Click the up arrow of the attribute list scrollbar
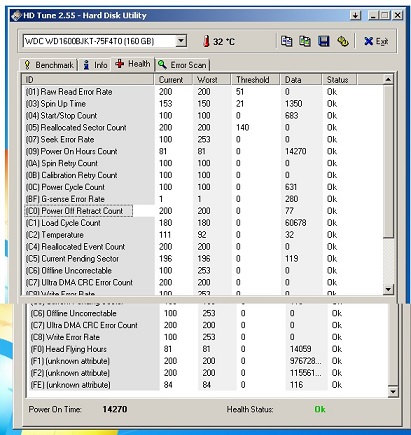The image size is (411, 435). [x=388, y=80]
